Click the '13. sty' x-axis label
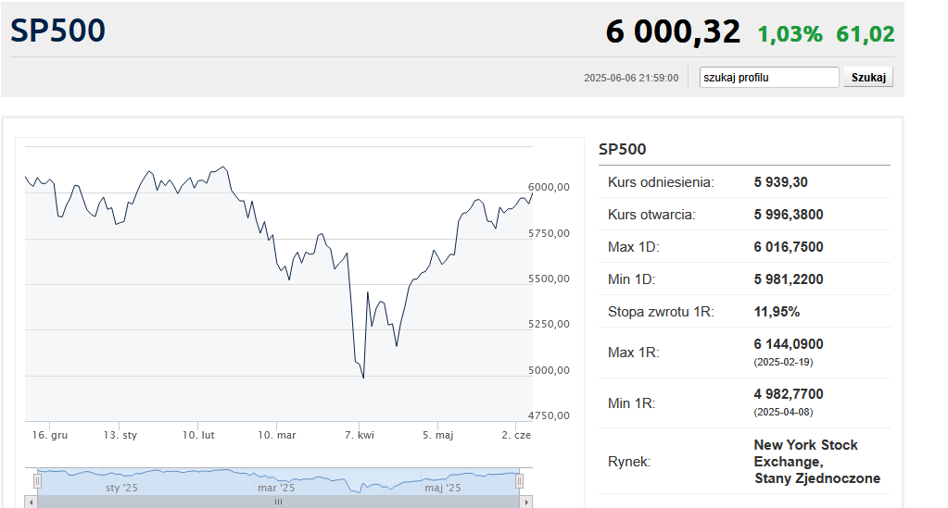The width and height of the screenshot is (948, 508). 120,435
